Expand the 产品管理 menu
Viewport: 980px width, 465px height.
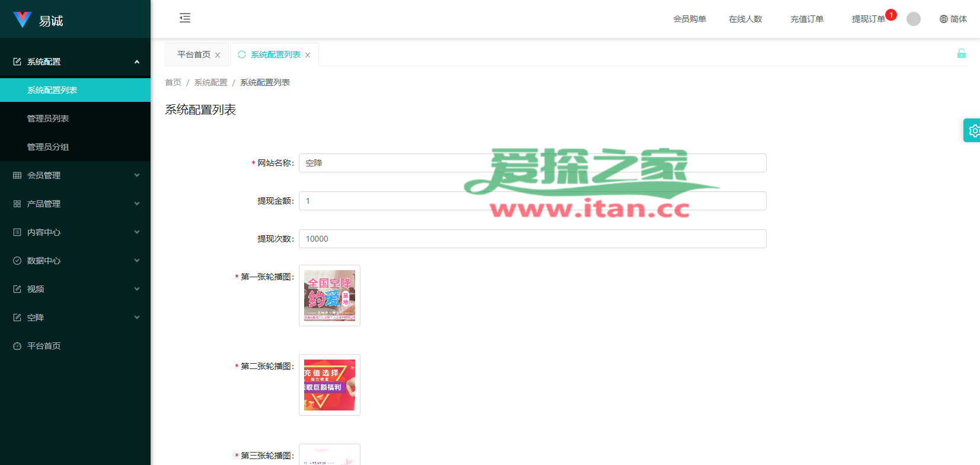click(75, 204)
